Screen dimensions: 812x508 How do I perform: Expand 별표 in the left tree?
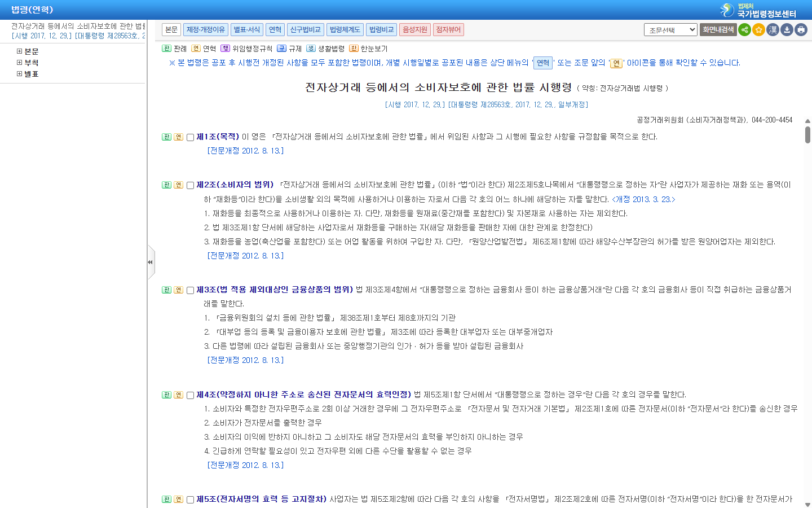(20, 74)
